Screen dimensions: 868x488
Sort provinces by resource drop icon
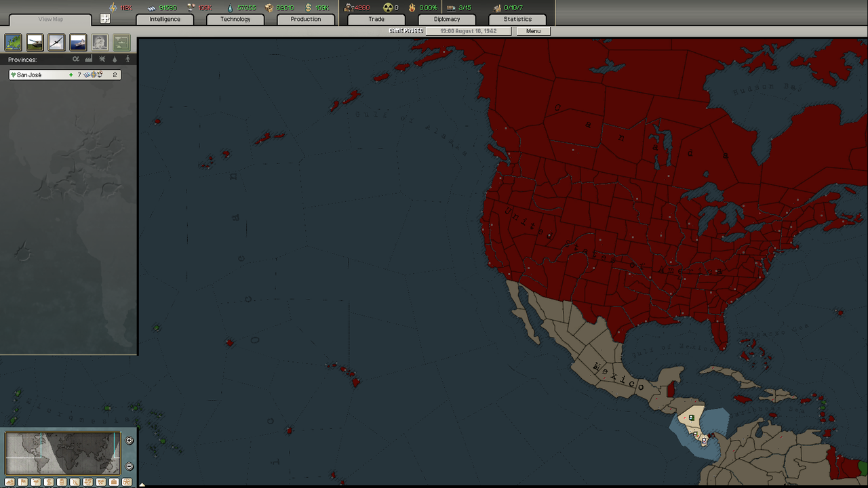pyautogui.click(x=115, y=60)
